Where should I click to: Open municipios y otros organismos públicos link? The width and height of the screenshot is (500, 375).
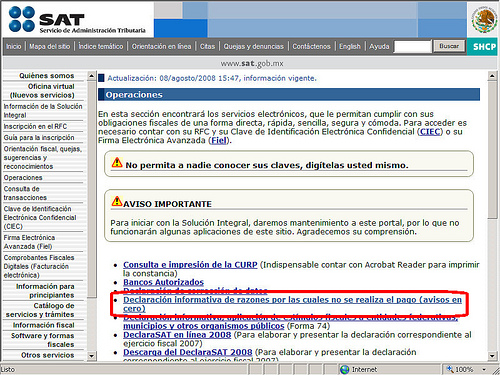(204, 326)
